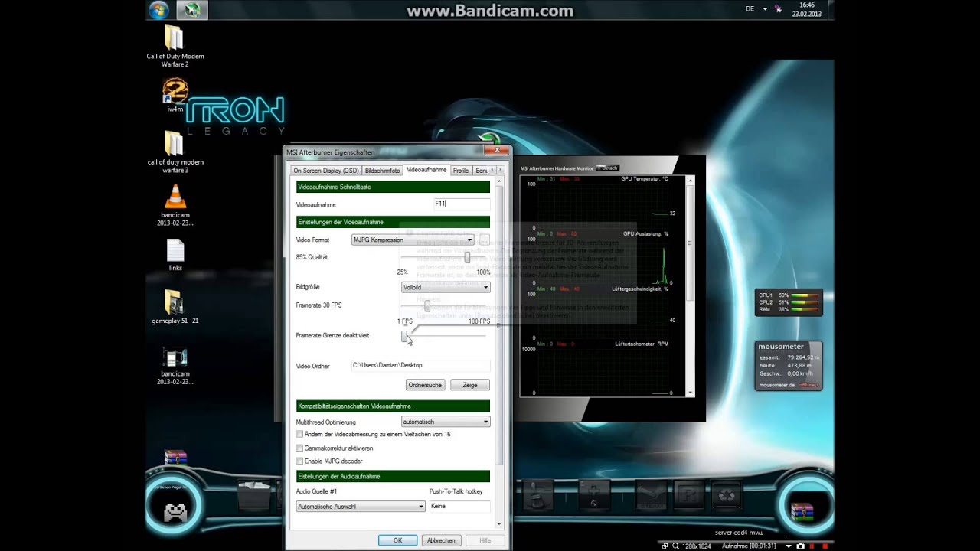Switch to the Profile tab
Viewport: 980px width, 551px height.
(x=461, y=171)
